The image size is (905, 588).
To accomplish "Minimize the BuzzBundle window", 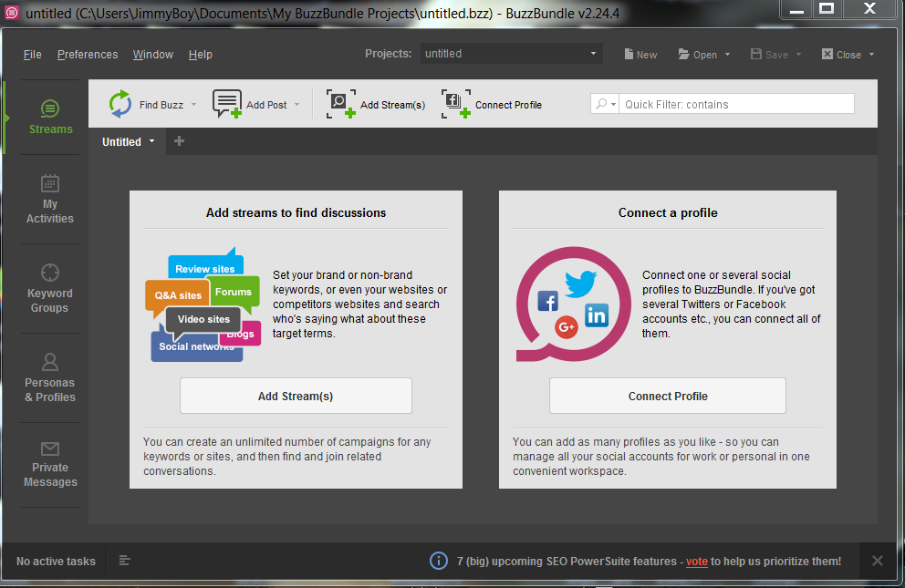I will coord(796,8).
